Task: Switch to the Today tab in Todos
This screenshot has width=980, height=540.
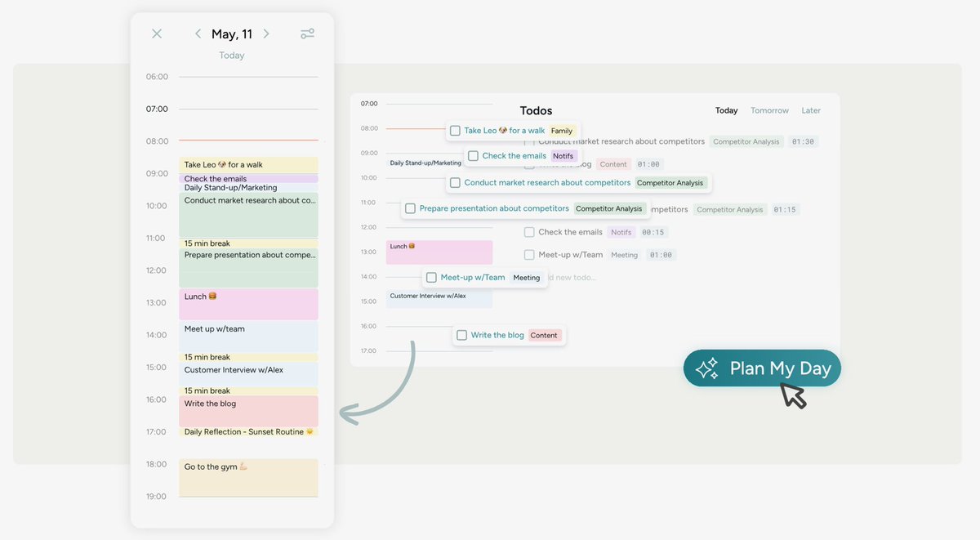Action: 726,110
